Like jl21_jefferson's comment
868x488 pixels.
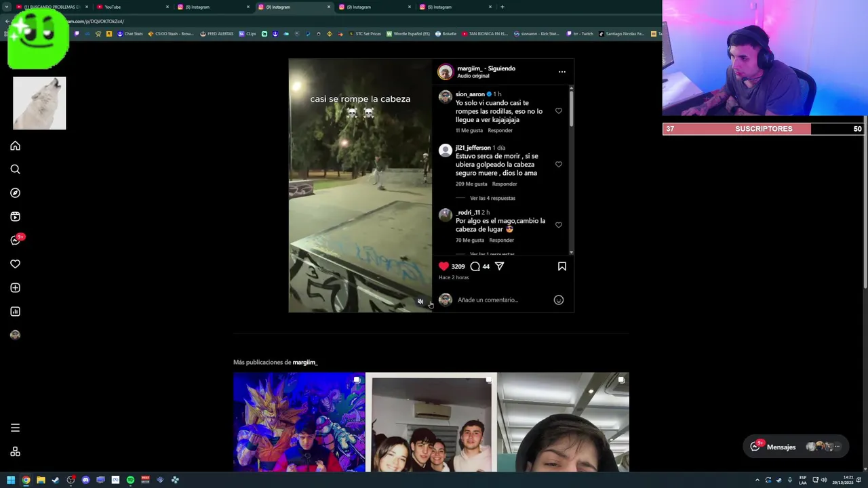[559, 164]
